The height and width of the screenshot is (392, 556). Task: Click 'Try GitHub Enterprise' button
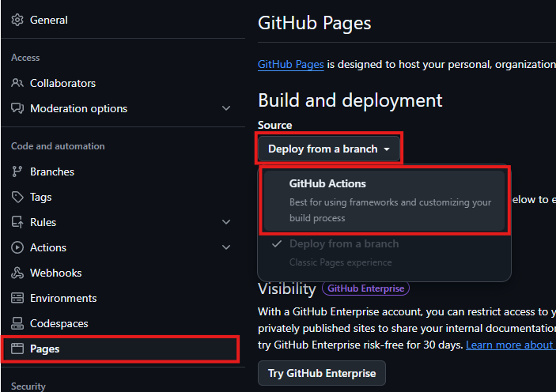click(x=322, y=373)
